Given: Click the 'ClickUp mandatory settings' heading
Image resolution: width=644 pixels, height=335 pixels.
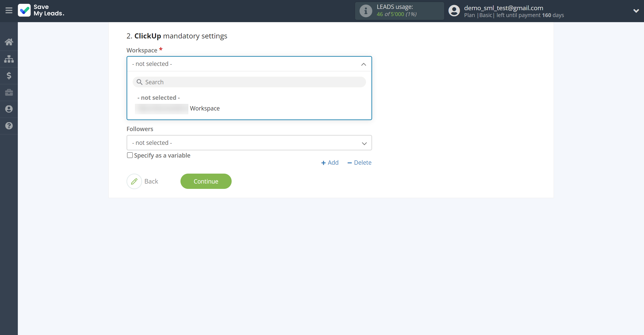Looking at the screenshot, I should tap(177, 36).
